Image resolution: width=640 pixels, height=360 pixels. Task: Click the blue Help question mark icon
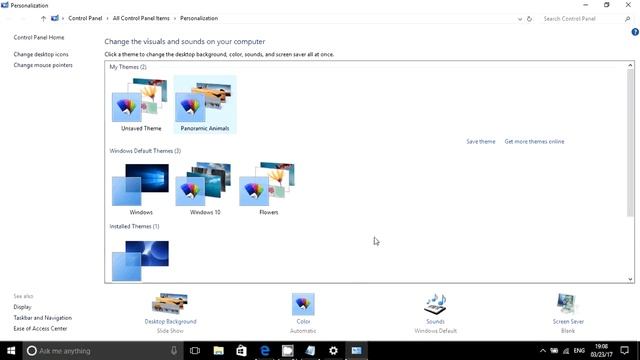coord(635,32)
